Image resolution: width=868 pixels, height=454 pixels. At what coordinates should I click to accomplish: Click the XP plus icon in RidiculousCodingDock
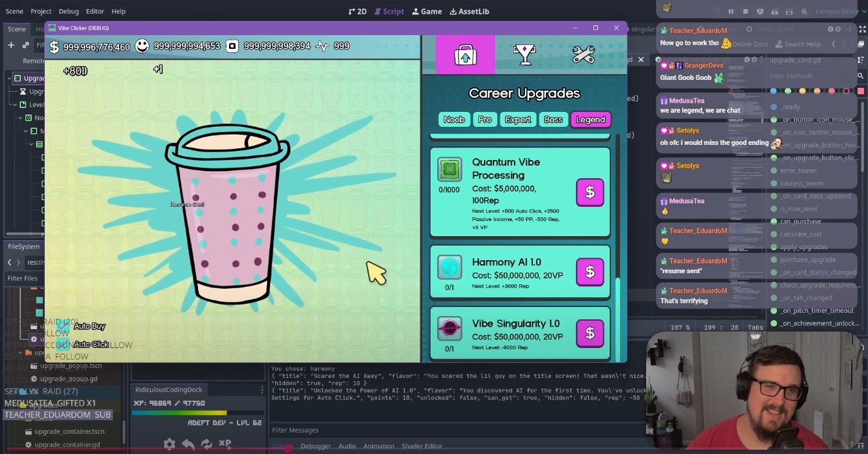(x=225, y=444)
